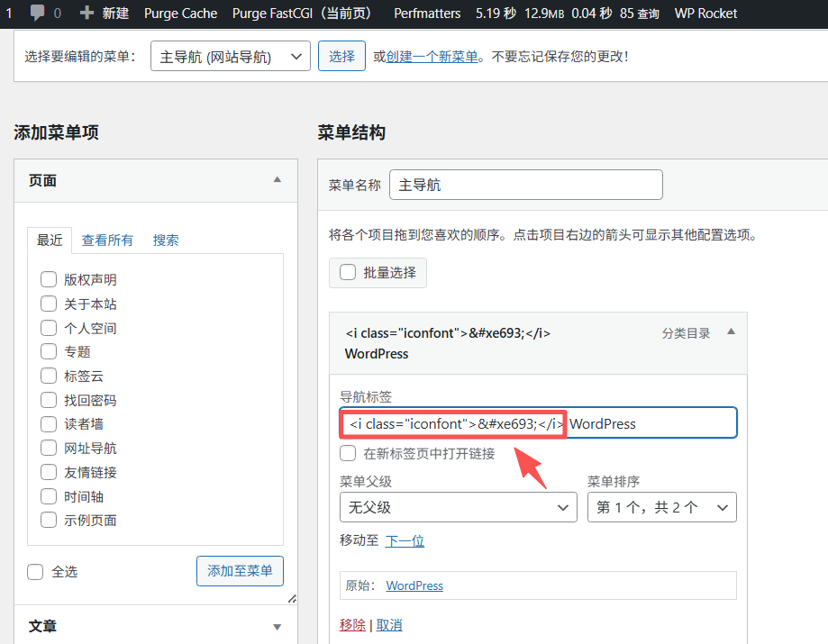828x644 pixels.
Task: Collapse the WordPress menu item arrow
Action: coord(731,332)
